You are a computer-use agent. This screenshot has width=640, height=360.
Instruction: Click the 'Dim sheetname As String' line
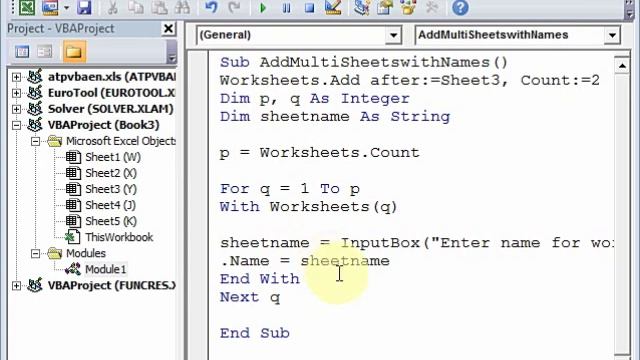(335, 117)
